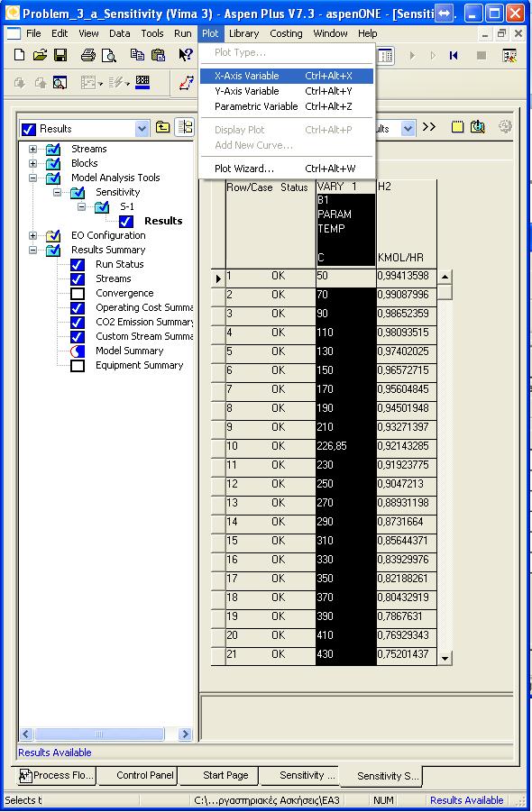This screenshot has width=532, height=812.
Task: Click the H2 column header
Action: tap(406, 223)
